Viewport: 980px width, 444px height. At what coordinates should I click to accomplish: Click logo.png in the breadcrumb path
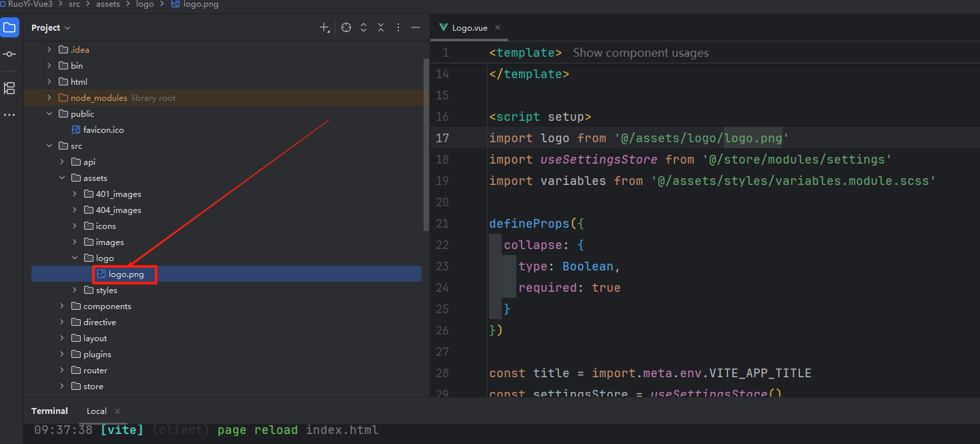click(201, 4)
